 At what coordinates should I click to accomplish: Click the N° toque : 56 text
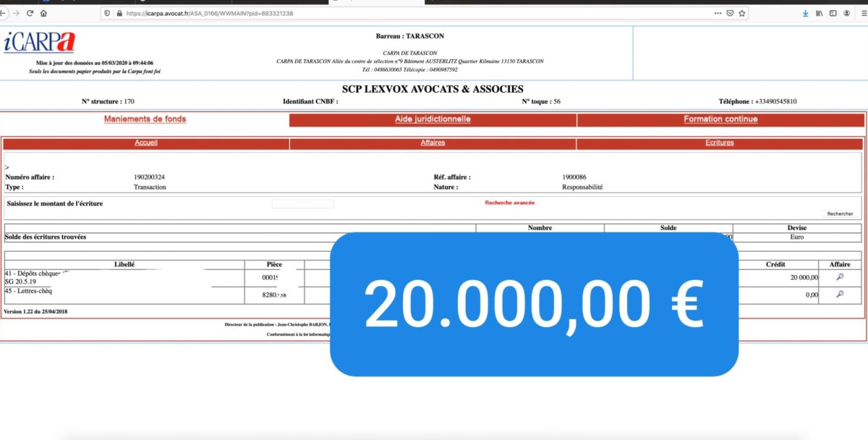pyautogui.click(x=541, y=102)
